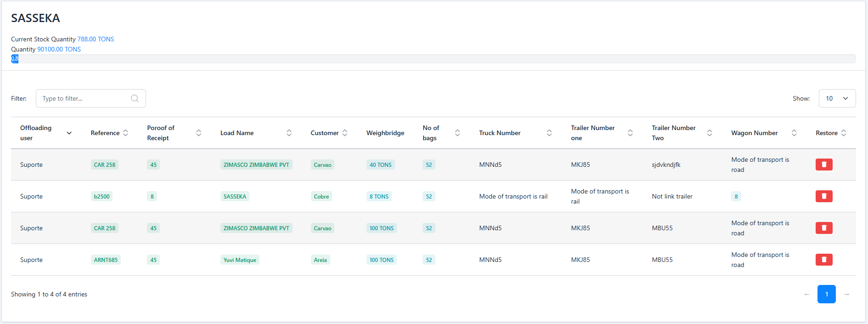This screenshot has width=868, height=324.
Task: Click the Yuvi Matique load name tag
Action: pyautogui.click(x=240, y=260)
